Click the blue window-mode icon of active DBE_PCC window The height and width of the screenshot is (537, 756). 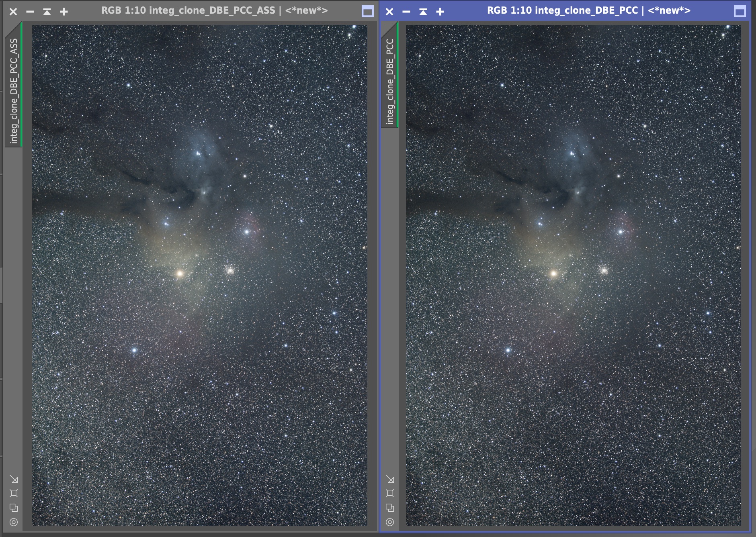click(740, 12)
